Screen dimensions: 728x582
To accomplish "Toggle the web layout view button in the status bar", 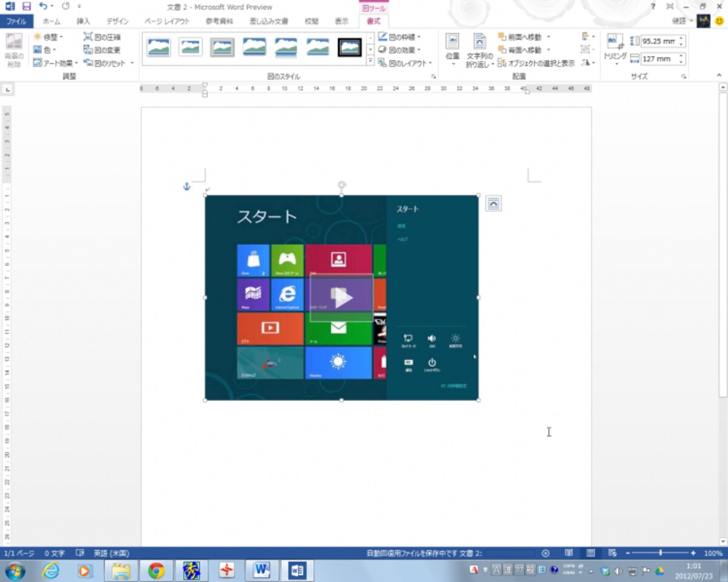I will point(612,553).
